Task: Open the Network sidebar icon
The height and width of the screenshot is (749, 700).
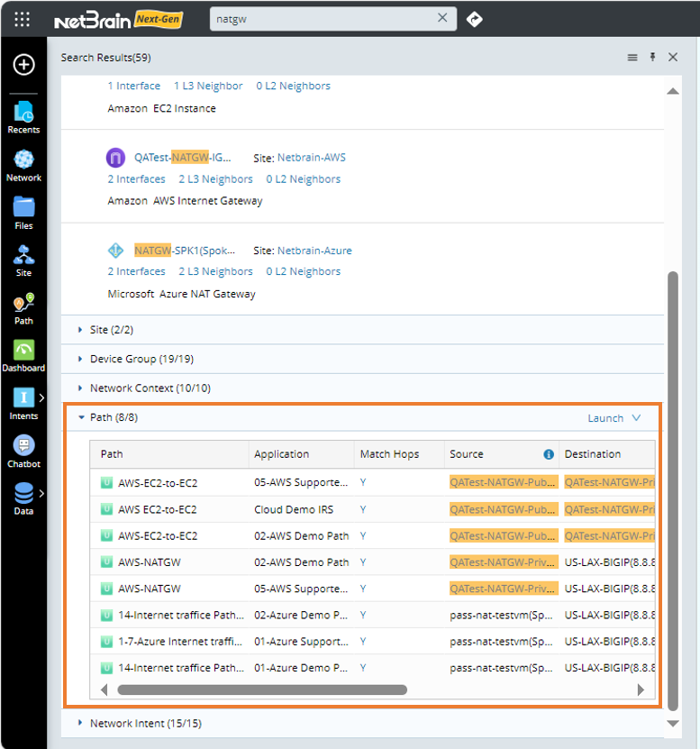Action: [23, 165]
